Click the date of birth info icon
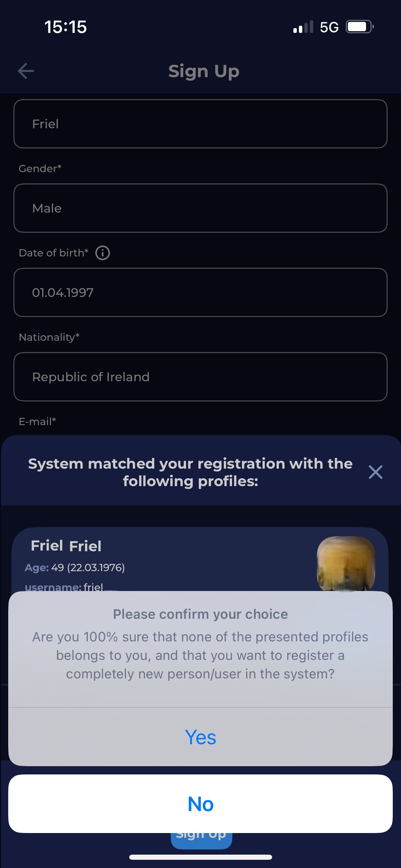Viewport: 401px width, 868px height. [102, 253]
